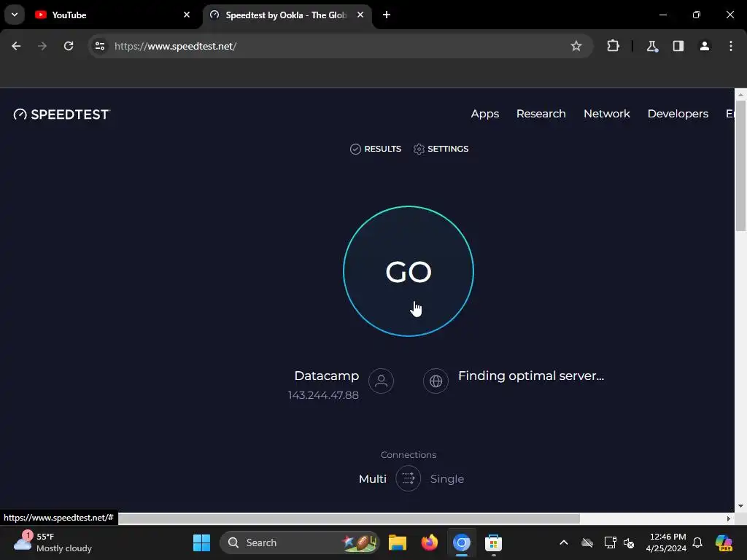Toggle the browser side panel
Image resolution: width=747 pixels, height=560 pixels.
click(x=678, y=46)
